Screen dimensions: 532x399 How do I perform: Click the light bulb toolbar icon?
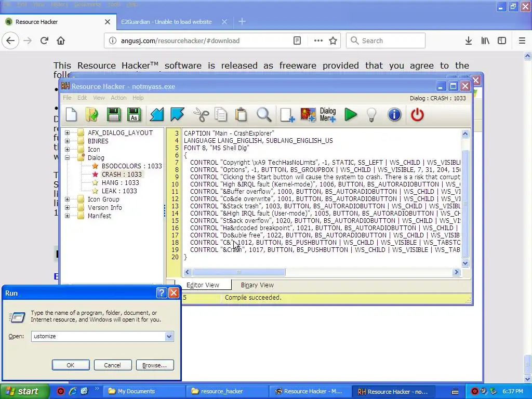pyautogui.click(x=371, y=115)
